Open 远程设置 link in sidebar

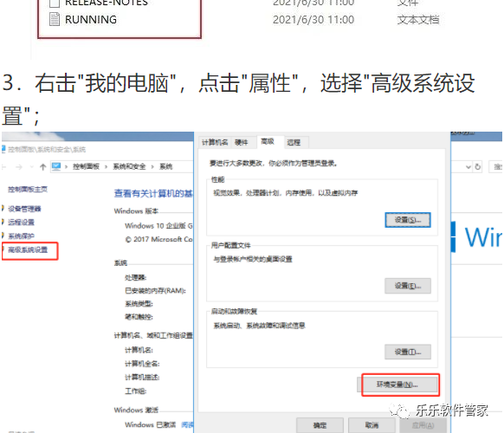[x=21, y=222]
